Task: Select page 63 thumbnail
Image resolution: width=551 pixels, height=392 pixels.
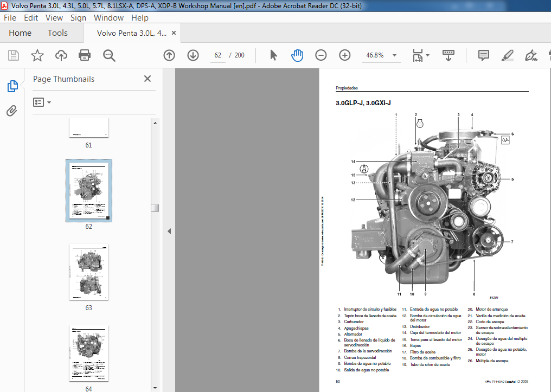Action: coord(89,272)
